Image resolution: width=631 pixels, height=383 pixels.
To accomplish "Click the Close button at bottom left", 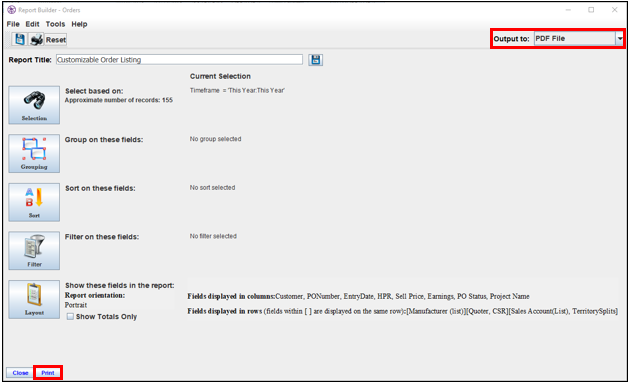I will tap(20, 373).
